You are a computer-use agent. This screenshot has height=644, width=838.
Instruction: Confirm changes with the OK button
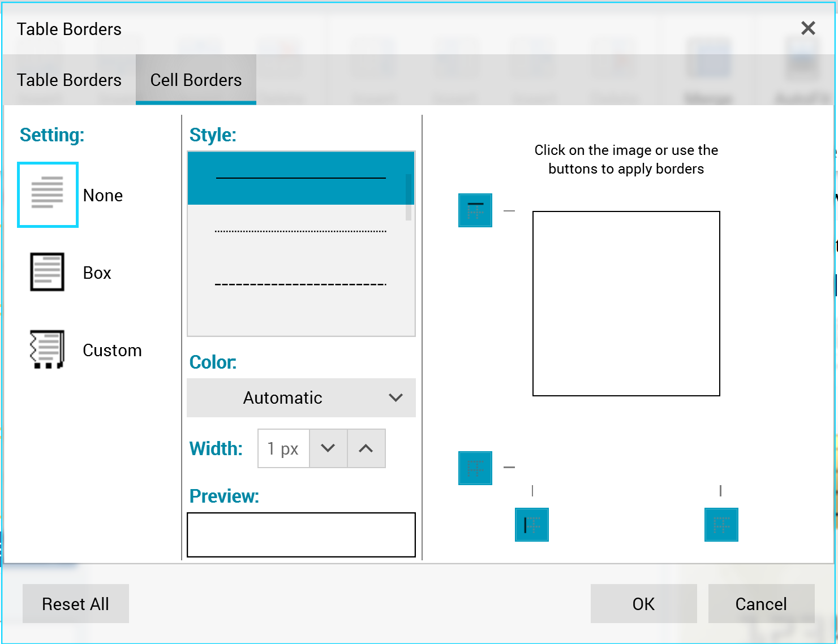click(x=643, y=604)
